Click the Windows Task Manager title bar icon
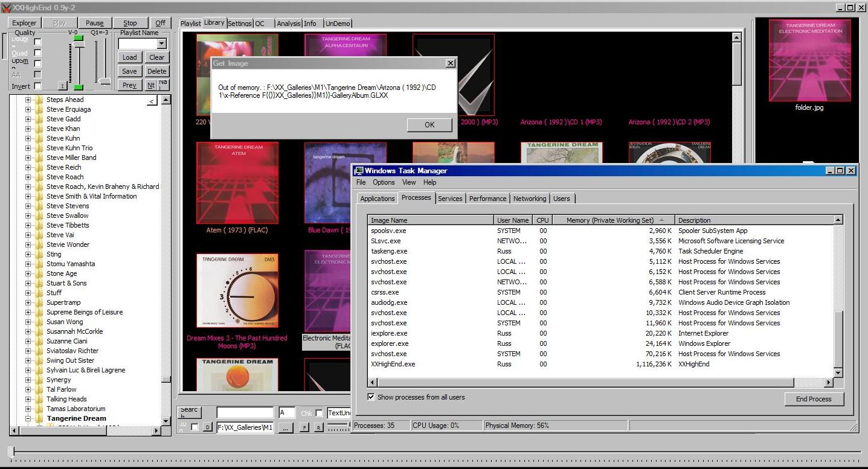Image resolution: width=868 pixels, height=469 pixels. click(359, 171)
